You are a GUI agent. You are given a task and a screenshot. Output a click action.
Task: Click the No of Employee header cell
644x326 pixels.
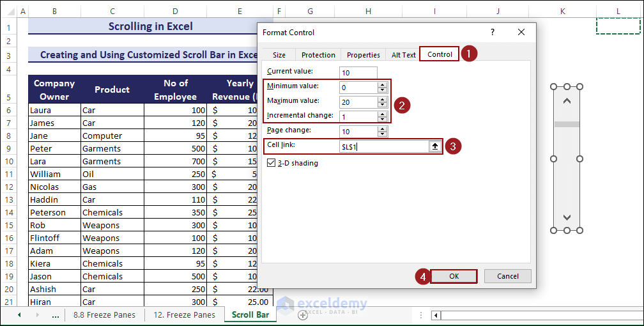tap(175, 89)
